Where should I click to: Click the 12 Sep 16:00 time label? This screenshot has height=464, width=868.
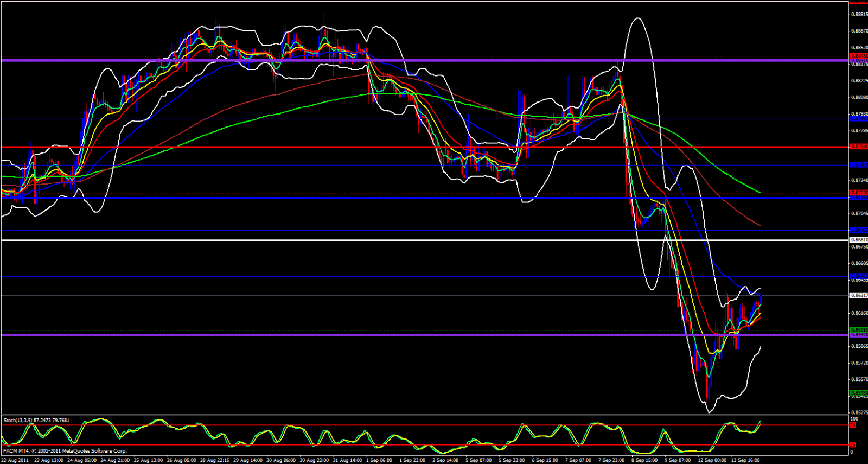(745, 460)
